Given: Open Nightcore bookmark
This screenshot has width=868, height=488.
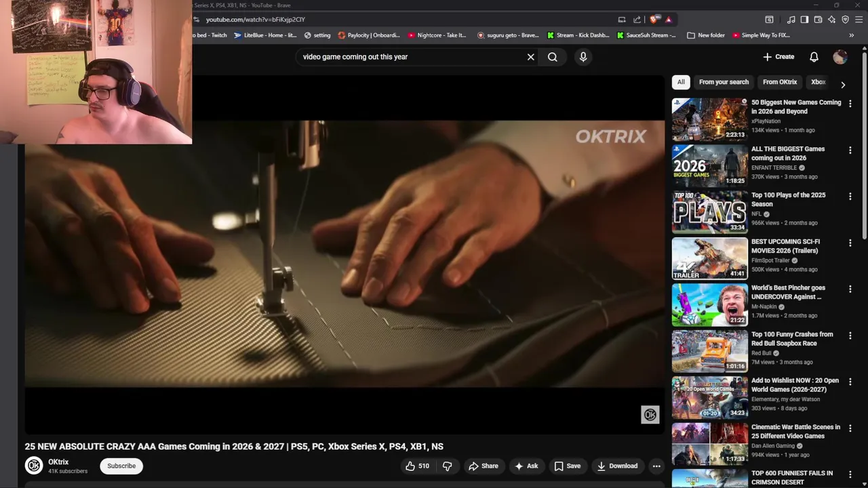Looking at the screenshot, I should pyautogui.click(x=437, y=35).
